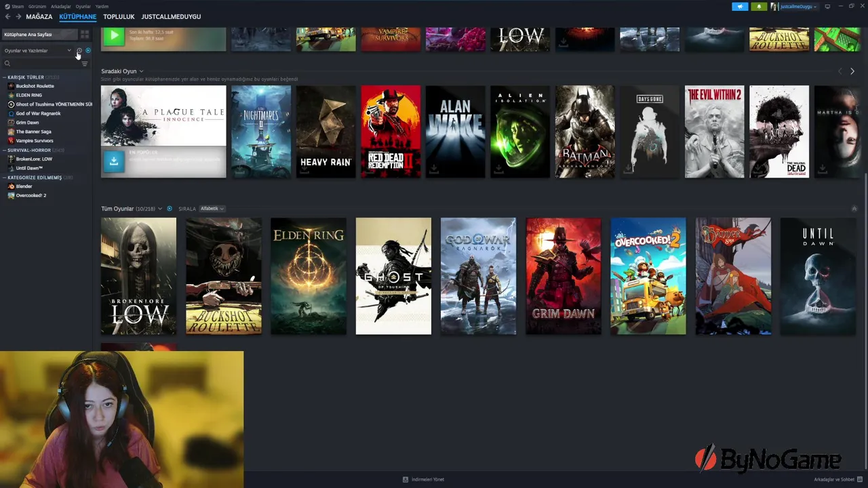868x488 pixels.
Task: Open the Red Dead Redemption II cover
Action: [x=391, y=131]
